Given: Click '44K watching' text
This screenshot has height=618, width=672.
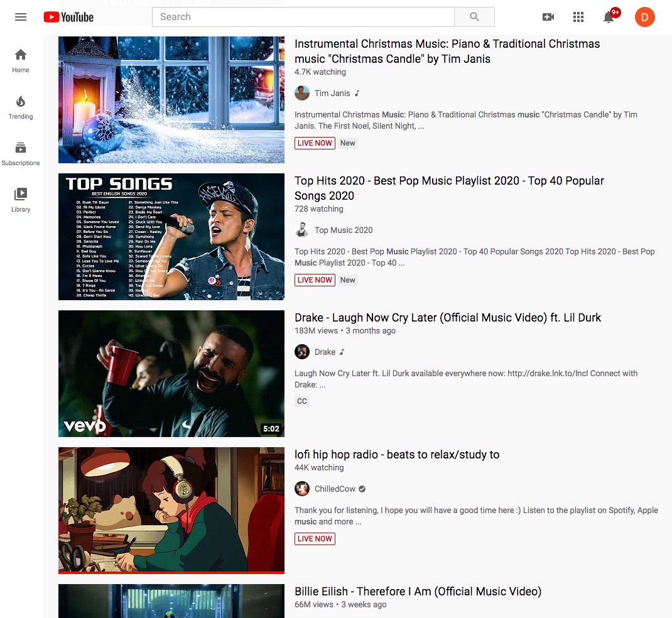Looking at the screenshot, I should (319, 467).
